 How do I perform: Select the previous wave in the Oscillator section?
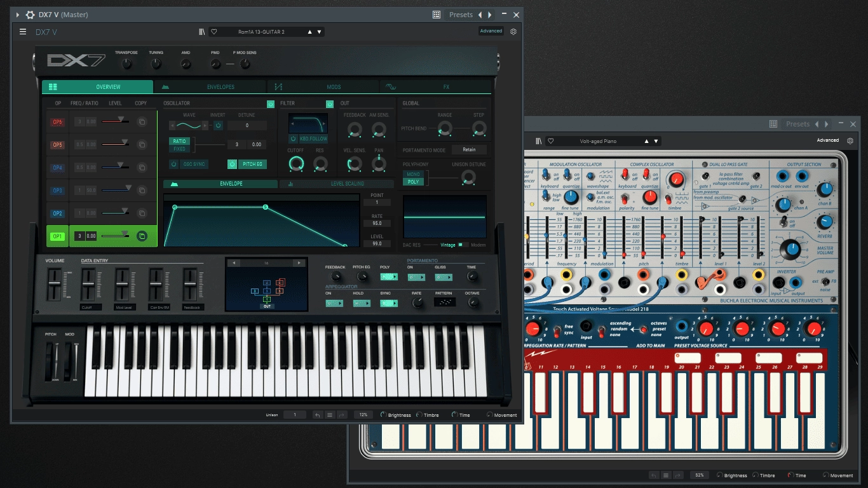pos(172,125)
